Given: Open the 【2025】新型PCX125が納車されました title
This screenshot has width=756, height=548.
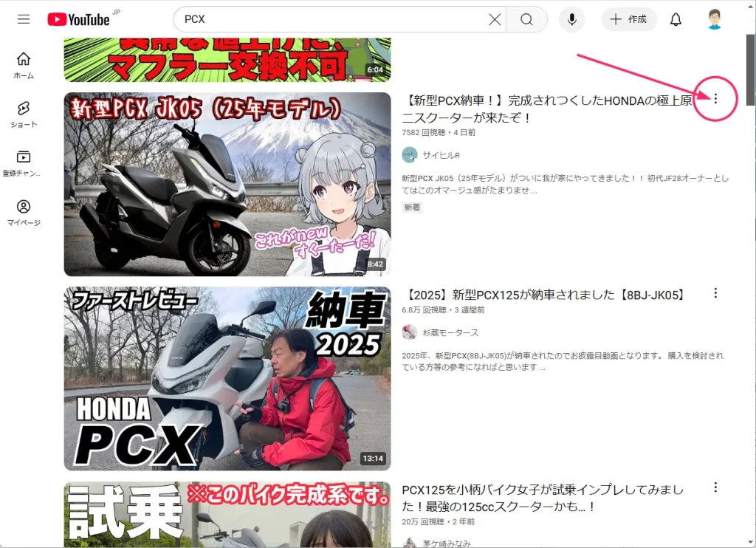Looking at the screenshot, I should [544, 295].
